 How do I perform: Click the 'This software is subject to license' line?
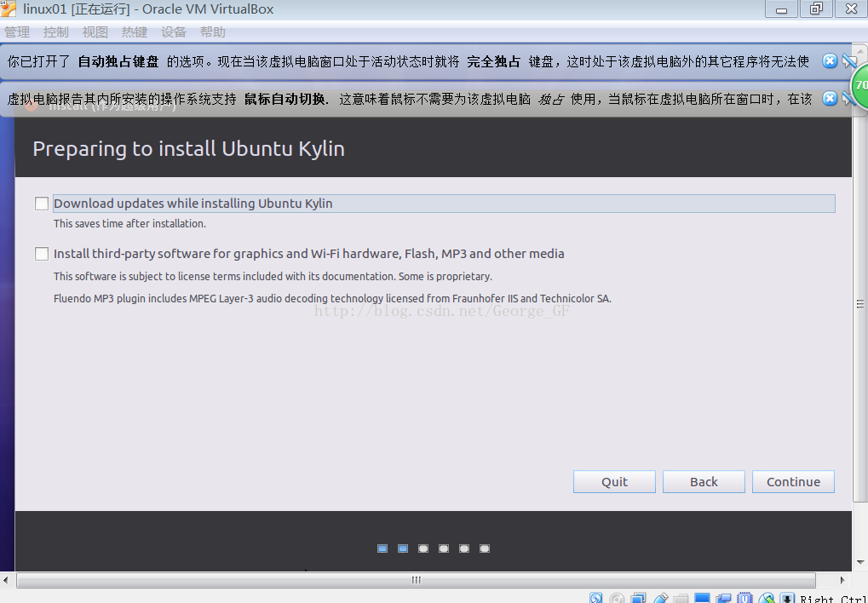[x=273, y=276]
